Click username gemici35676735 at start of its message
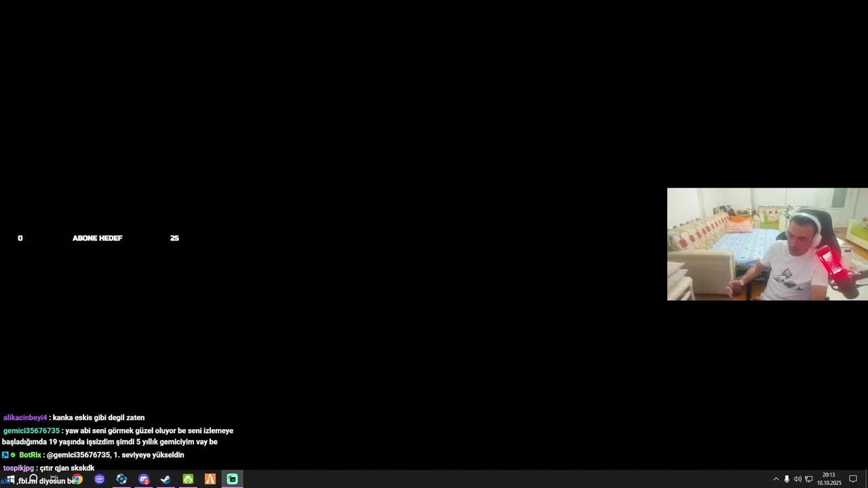Viewport: 868px width, 488px height. pyautogui.click(x=31, y=430)
